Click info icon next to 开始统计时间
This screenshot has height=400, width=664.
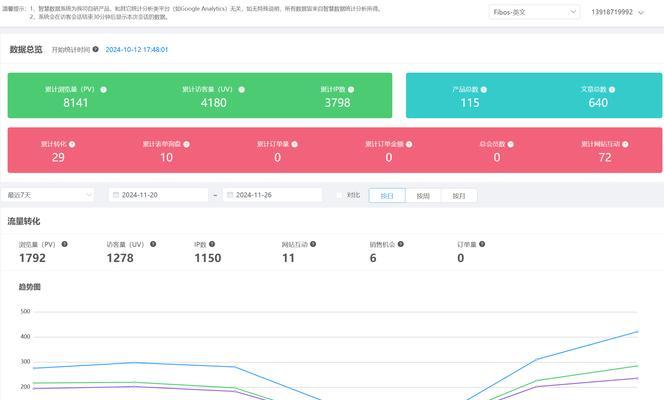[x=96, y=49]
